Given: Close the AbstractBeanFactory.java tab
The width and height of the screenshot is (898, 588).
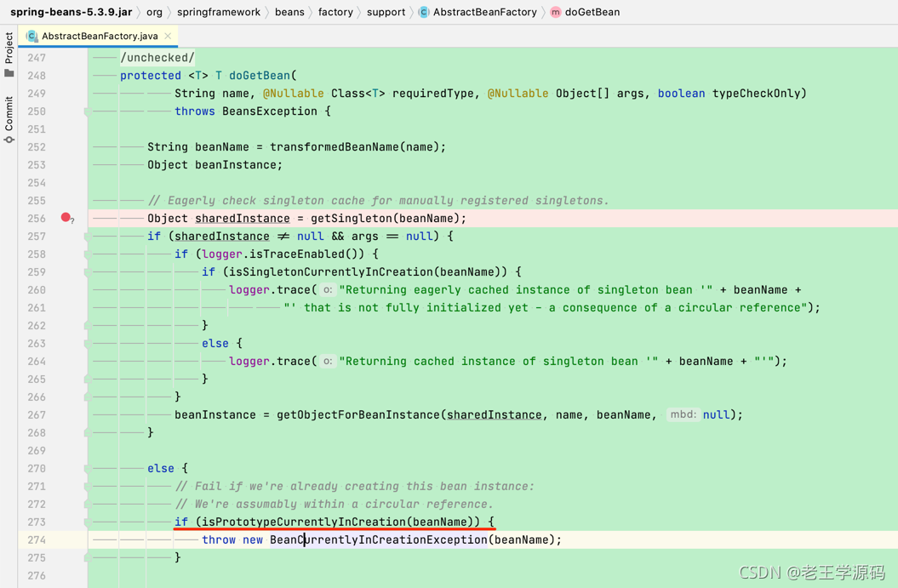Looking at the screenshot, I should 168,36.
